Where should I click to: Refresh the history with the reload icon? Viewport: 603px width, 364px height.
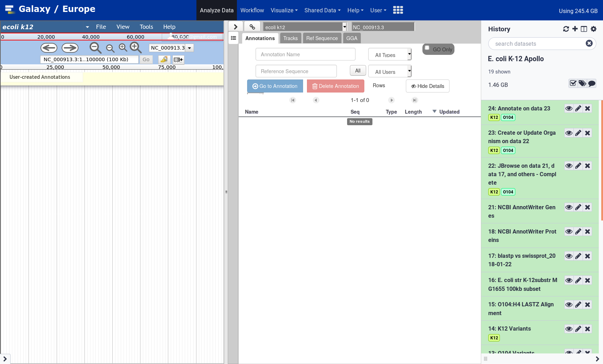tap(566, 29)
